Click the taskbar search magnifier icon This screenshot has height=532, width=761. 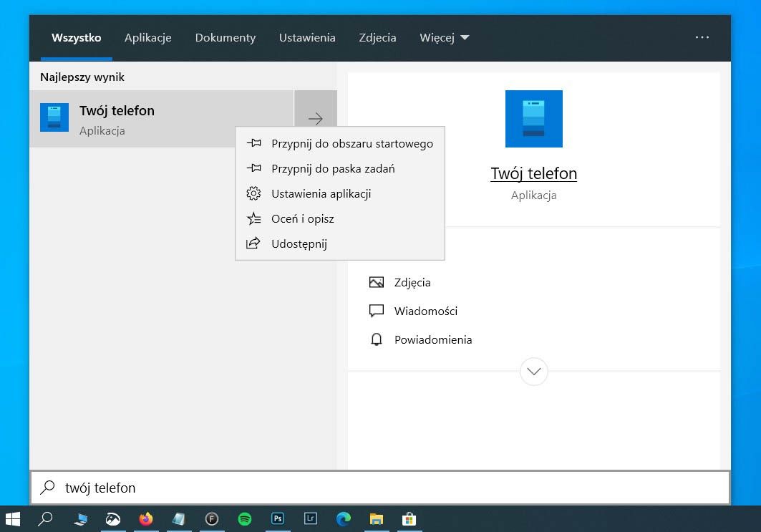[45, 519]
